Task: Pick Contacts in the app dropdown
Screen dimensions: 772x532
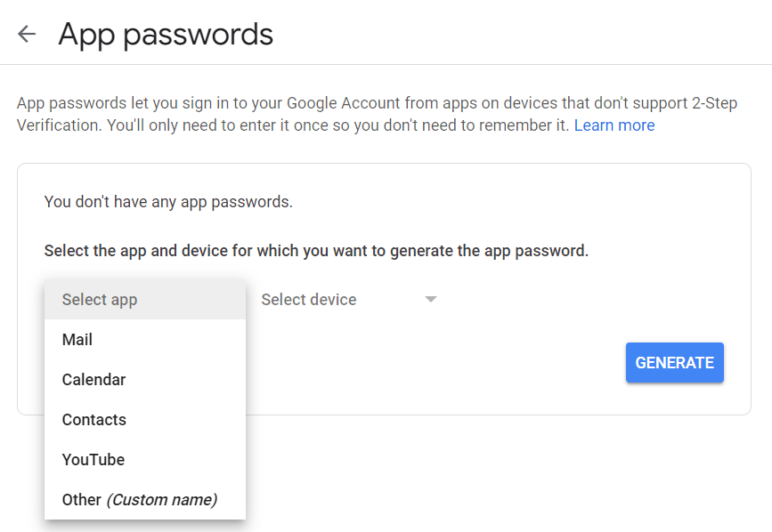Action: pyautogui.click(x=145, y=419)
